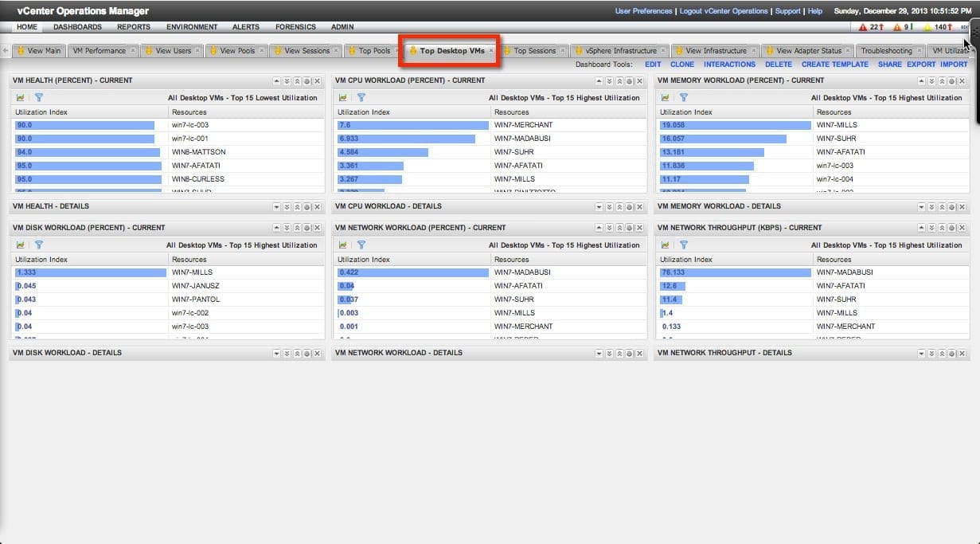Viewport: 980px width, 544px height.
Task: Select WIN7-MERCHANT in VM CPU Workload Current
Action: (x=490, y=125)
